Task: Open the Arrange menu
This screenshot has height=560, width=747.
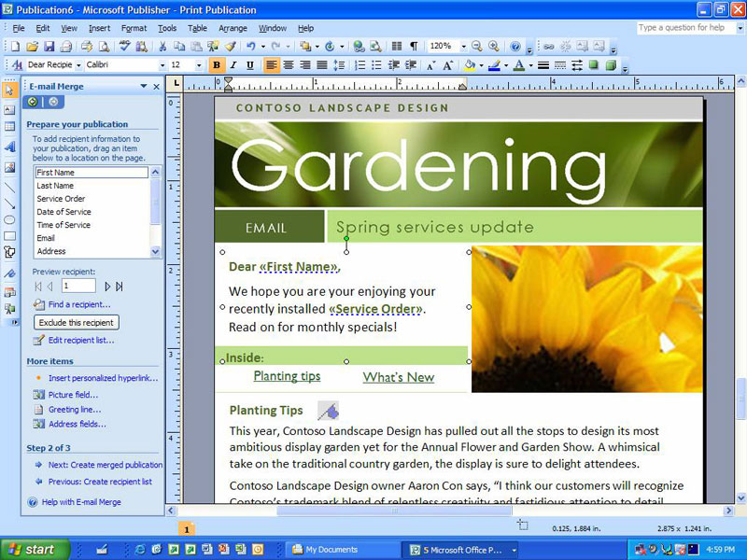Action: tap(233, 28)
